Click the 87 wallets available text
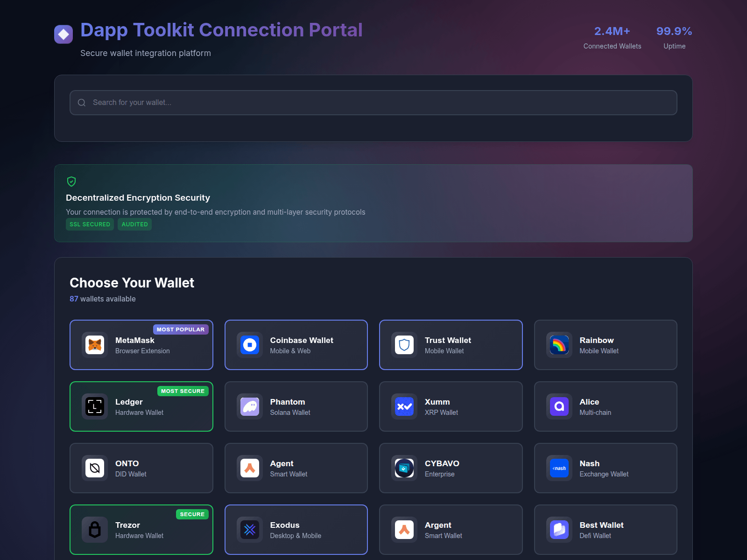747x560 pixels. (103, 299)
